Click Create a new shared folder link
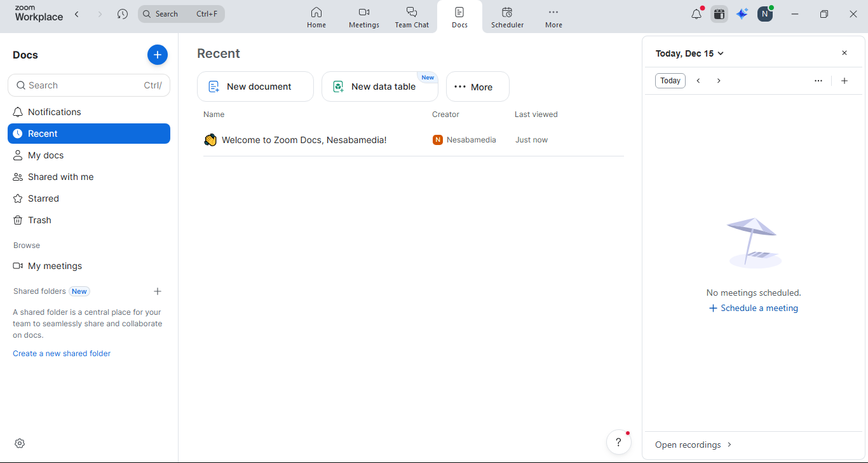Image resolution: width=868 pixels, height=463 pixels. pos(62,354)
